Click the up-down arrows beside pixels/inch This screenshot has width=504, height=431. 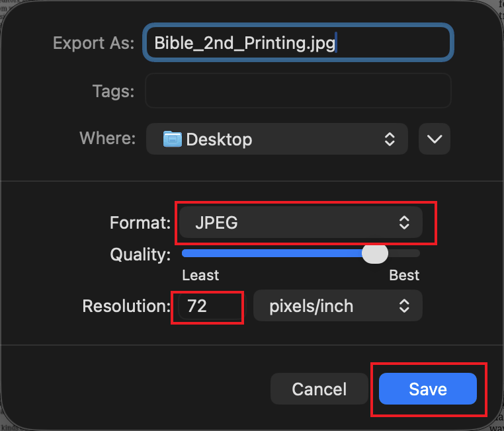(404, 306)
